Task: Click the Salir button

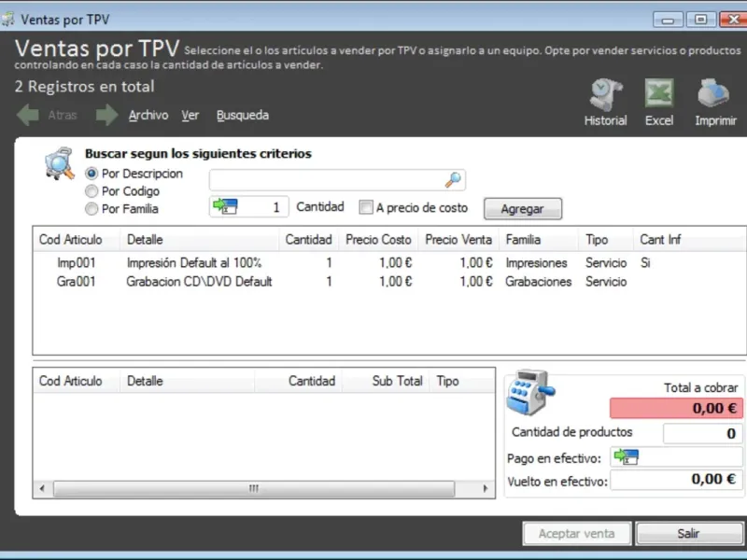Action: click(689, 533)
